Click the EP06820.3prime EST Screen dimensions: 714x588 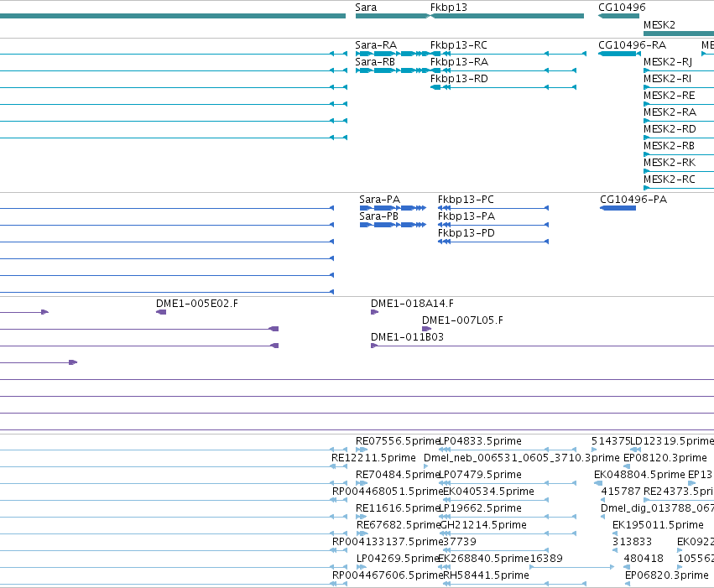(627, 585)
